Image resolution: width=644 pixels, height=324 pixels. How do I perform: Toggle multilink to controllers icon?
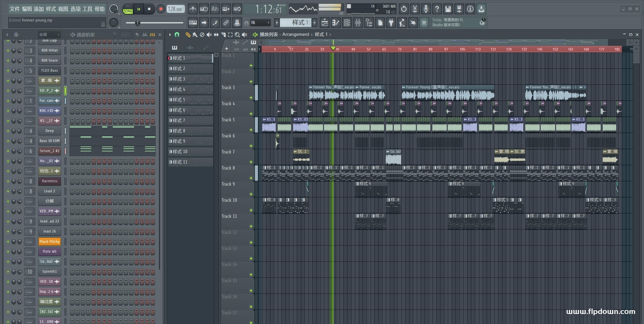click(226, 23)
